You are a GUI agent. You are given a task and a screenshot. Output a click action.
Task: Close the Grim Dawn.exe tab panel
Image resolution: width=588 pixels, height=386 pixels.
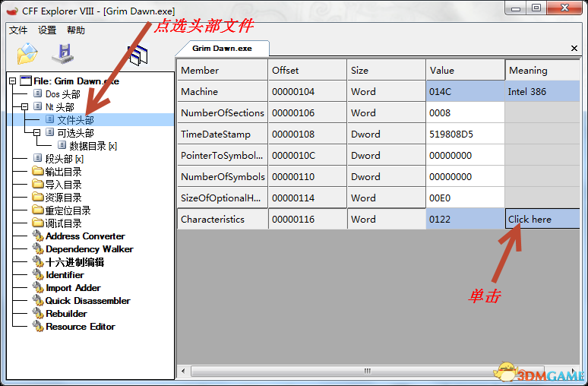pyautogui.click(x=574, y=49)
